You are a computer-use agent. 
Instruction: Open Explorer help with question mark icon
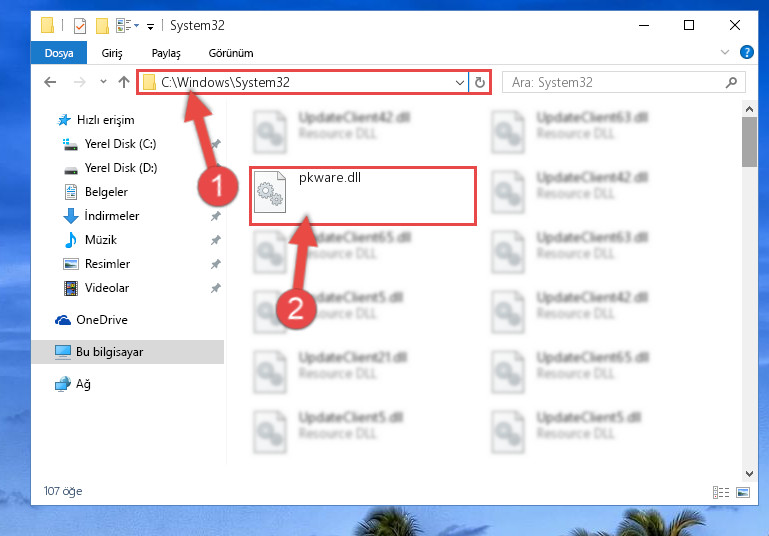[x=746, y=52]
